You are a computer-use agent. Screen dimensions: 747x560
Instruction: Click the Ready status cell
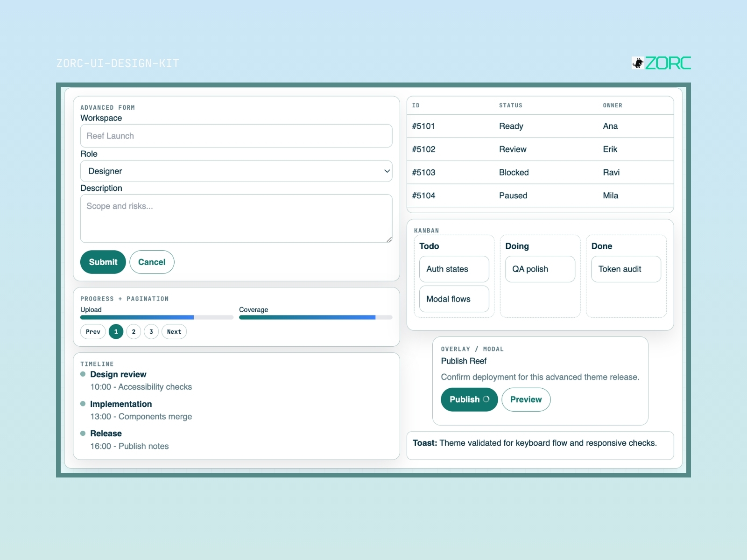click(x=511, y=126)
